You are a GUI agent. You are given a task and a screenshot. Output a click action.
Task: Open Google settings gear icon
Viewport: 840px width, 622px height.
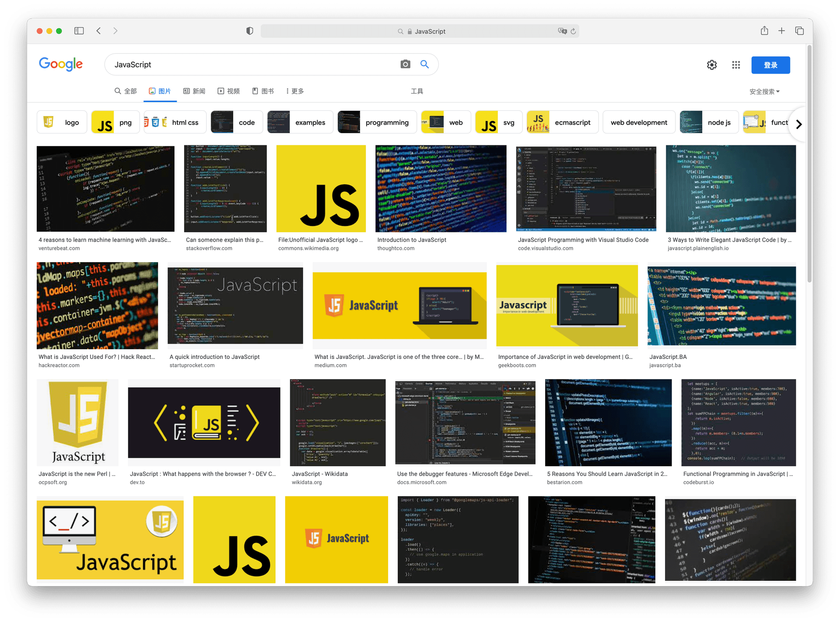pyautogui.click(x=712, y=65)
